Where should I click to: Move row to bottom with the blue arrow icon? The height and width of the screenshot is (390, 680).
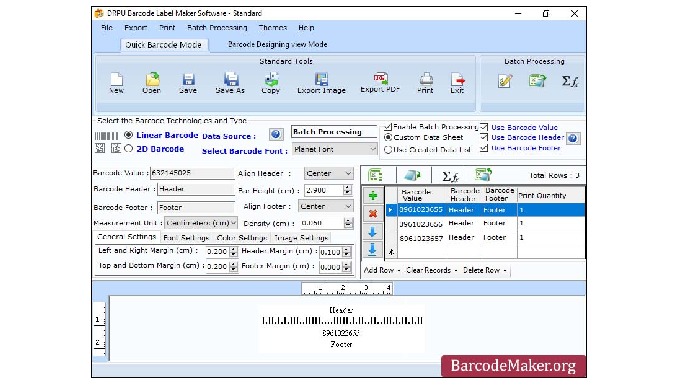click(373, 249)
